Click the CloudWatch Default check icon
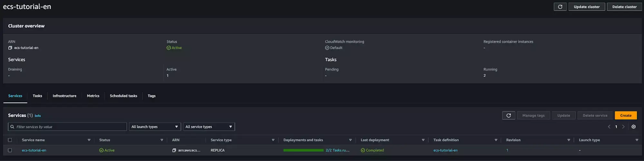 click(x=327, y=48)
